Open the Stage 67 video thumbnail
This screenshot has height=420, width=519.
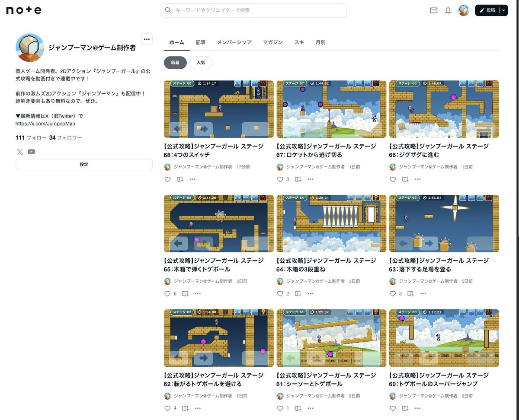point(331,109)
